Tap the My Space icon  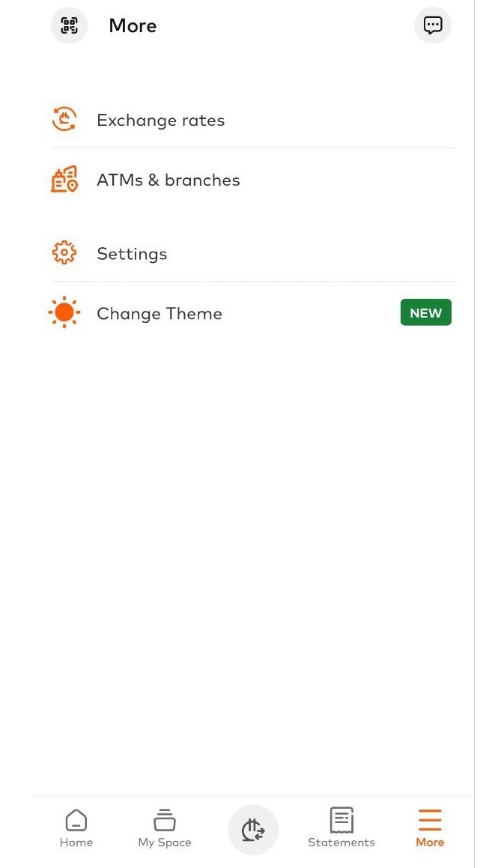click(x=165, y=821)
